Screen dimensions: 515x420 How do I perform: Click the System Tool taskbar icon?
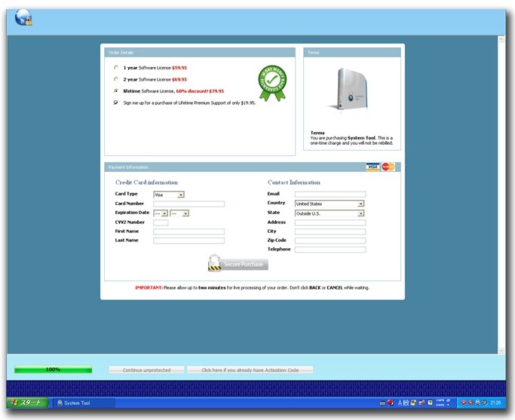[x=60, y=403]
